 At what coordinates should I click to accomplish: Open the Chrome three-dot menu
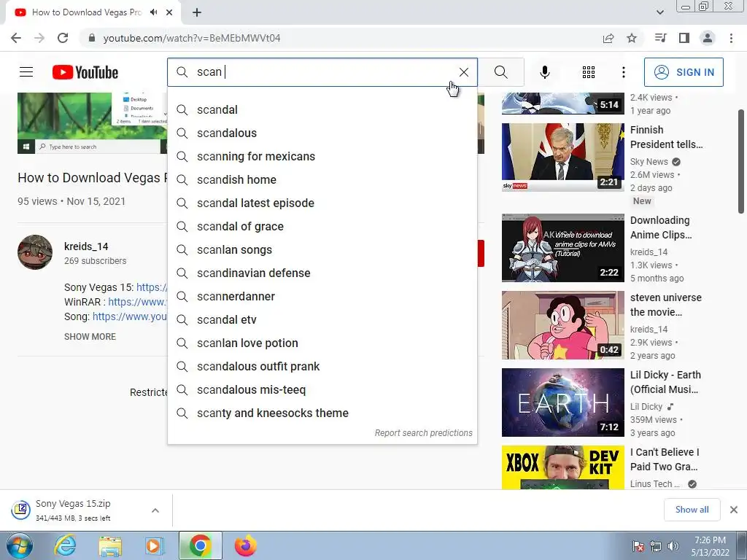click(731, 38)
